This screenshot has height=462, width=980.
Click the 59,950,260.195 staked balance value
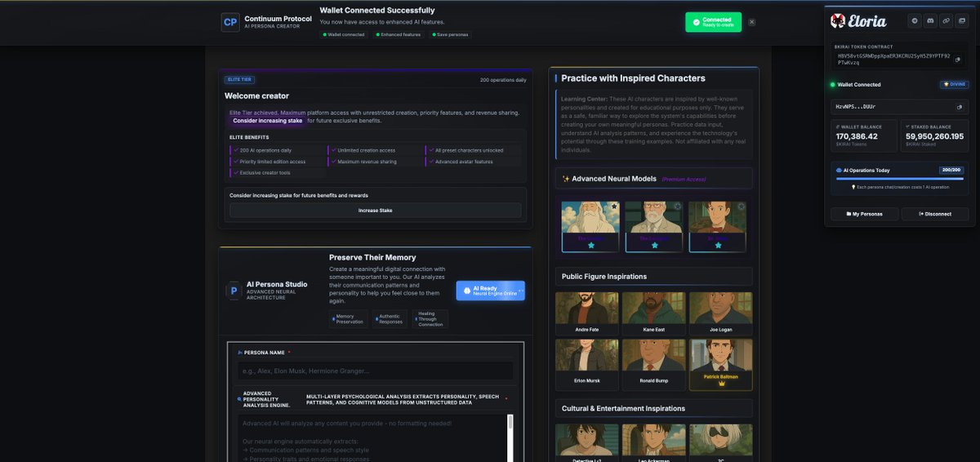click(934, 136)
